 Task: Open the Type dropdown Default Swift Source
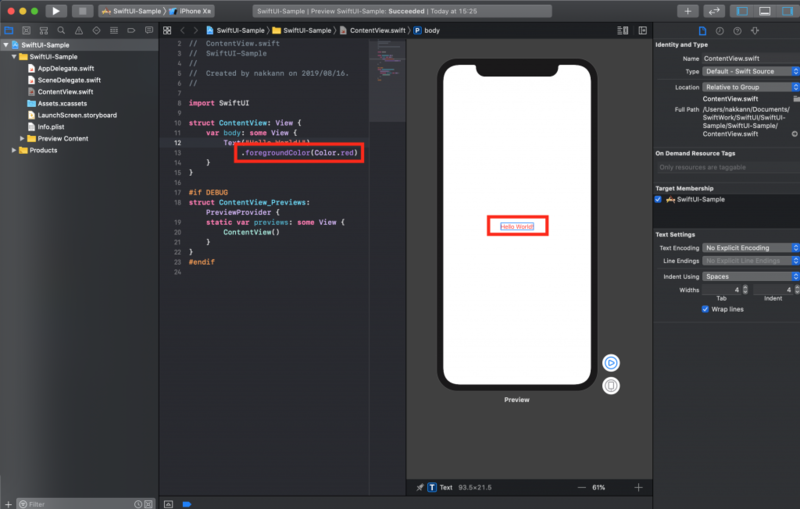(751, 71)
